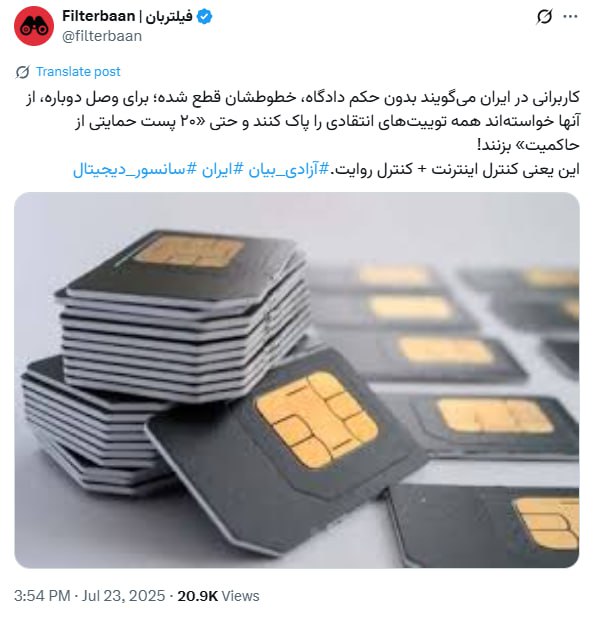Click the tall SIM card stack in the photo
Viewport: 595px width, 617px height.
tap(183, 315)
